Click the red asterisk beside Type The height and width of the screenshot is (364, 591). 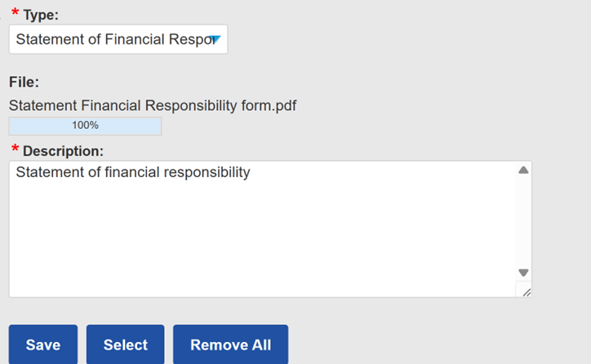(x=15, y=14)
